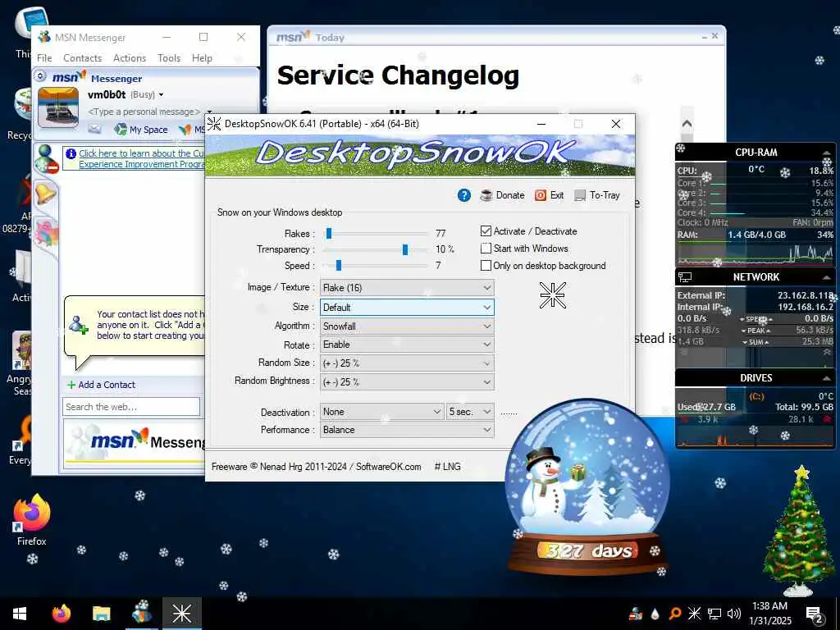This screenshot has height=630, width=840.
Task: Click DesktopSnowOK snowflake taskbar button
Action: 182,614
